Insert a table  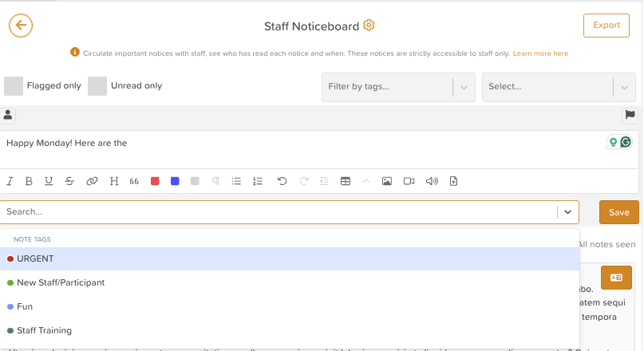pos(346,181)
